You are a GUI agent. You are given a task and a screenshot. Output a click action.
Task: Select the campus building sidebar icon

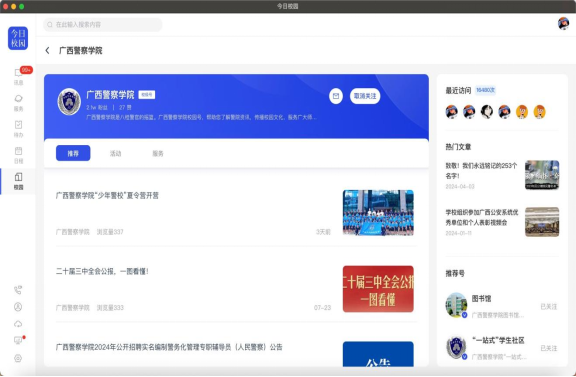tap(18, 181)
